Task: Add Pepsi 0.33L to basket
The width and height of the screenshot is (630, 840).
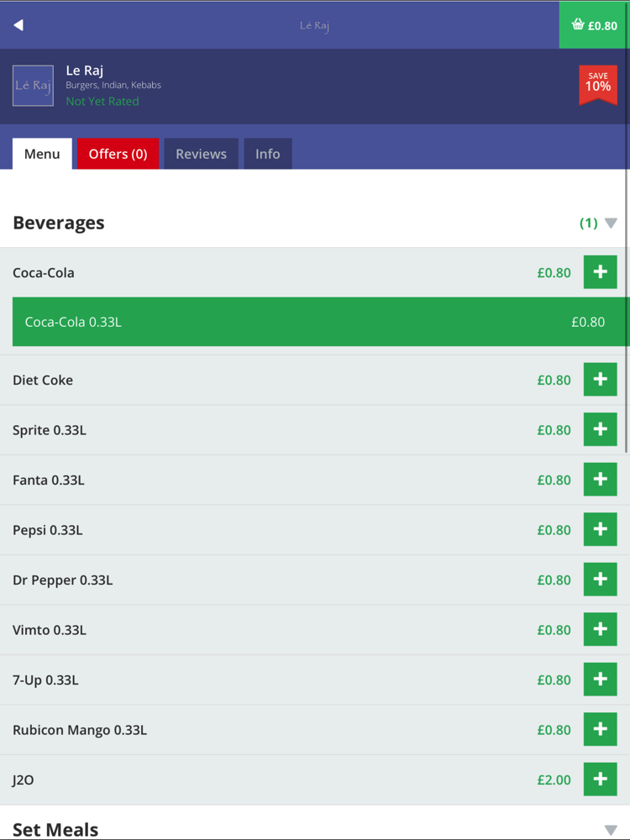Action: click(600, 529)
